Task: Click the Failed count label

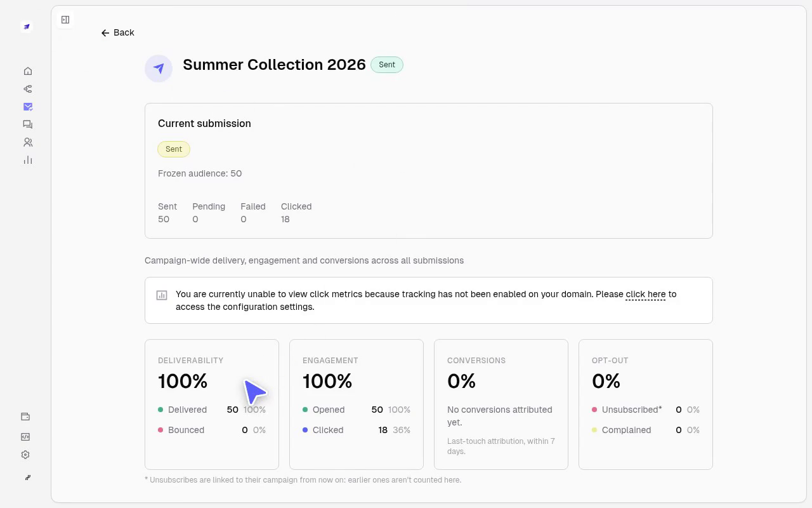Action: pyautogui.click(x=252, y=206)
